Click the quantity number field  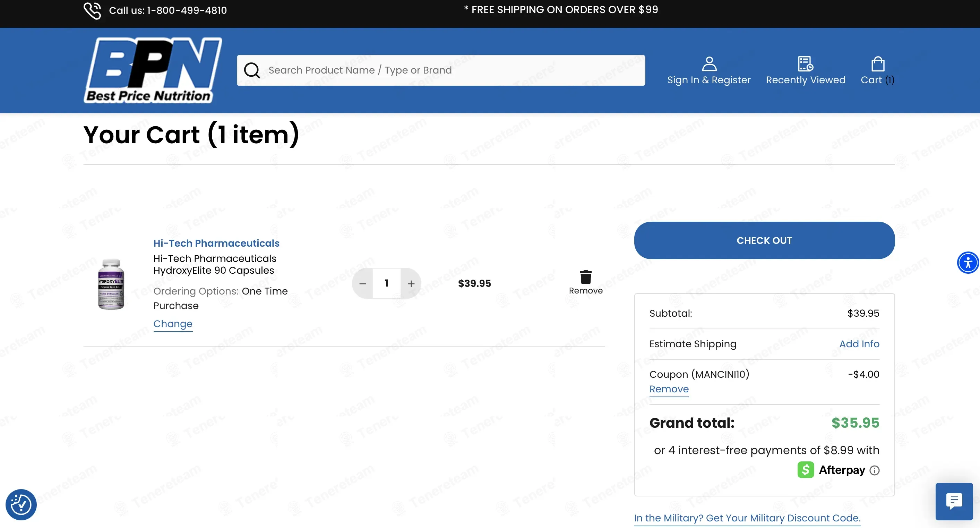coord(387,283)
